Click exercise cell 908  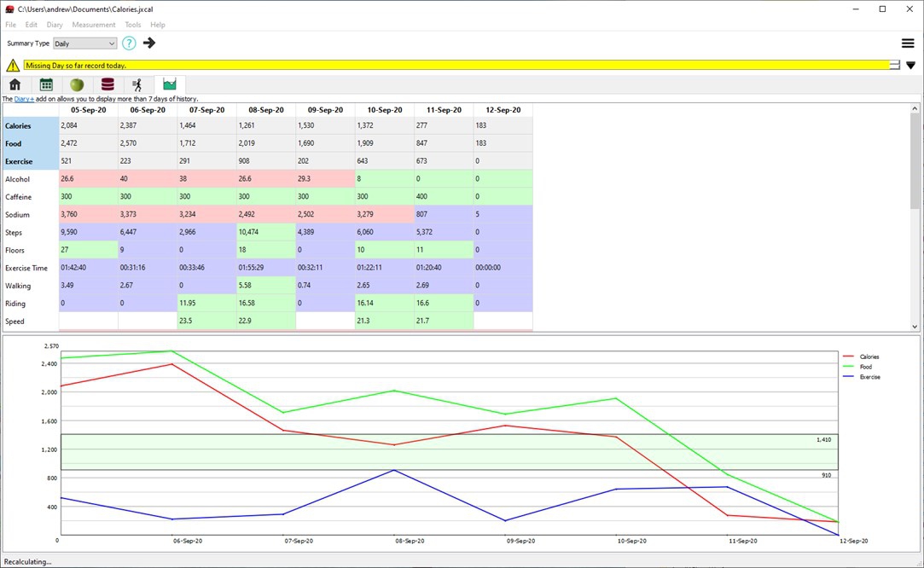click(266, 161)
